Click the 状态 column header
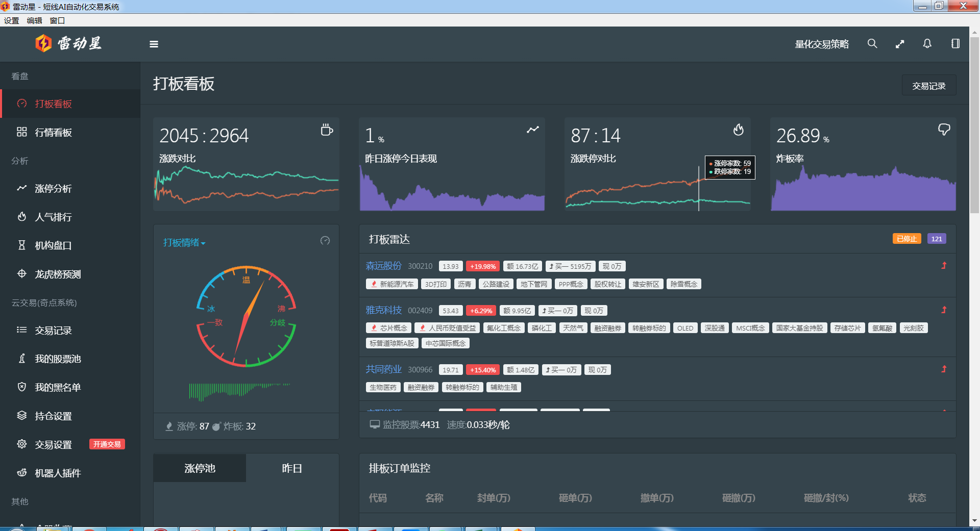980x531 pixels. [x=917, y=497]
